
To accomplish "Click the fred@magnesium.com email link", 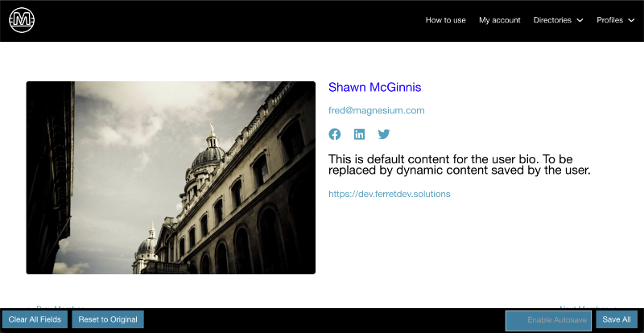I will 376,110.
